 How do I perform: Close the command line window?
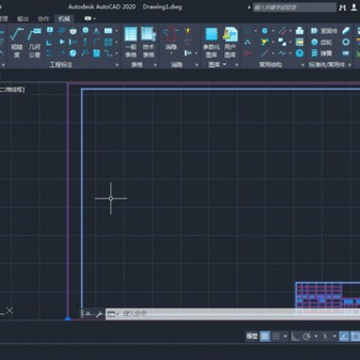[x=88, y=314]
